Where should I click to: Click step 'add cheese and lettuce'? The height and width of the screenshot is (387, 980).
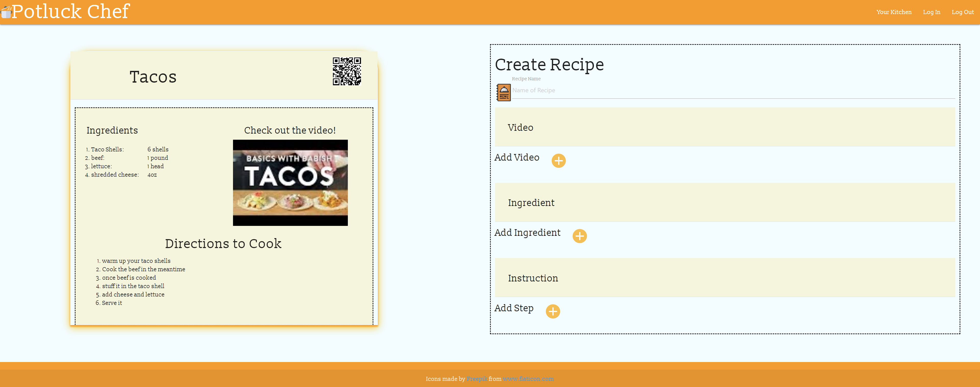(x=133, y=294)
